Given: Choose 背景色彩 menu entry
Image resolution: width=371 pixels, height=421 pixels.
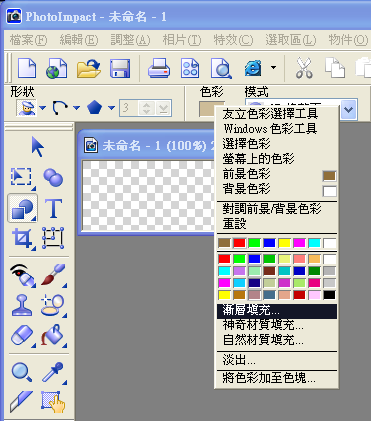Looking at the screenshot, I should [277, 189].
